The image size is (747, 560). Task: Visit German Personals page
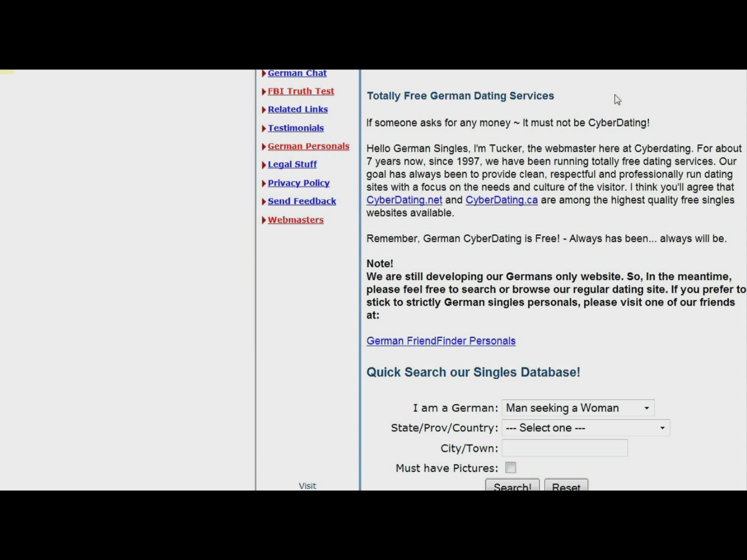point(309,146)
